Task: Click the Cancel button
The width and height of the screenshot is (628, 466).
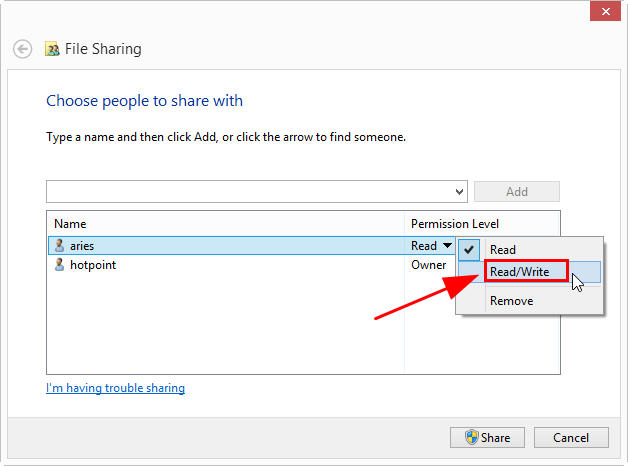Action: tap(571, 438)
